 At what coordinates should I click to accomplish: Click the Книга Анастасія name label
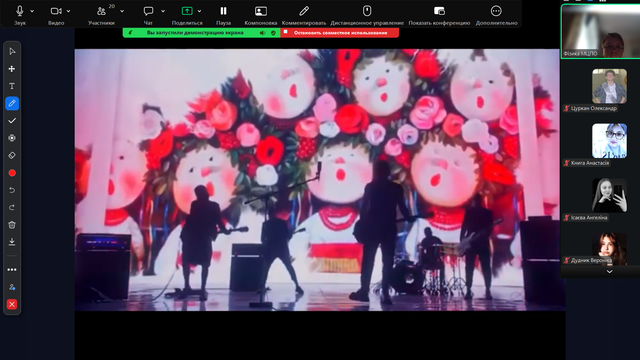[x=590, y=163]
